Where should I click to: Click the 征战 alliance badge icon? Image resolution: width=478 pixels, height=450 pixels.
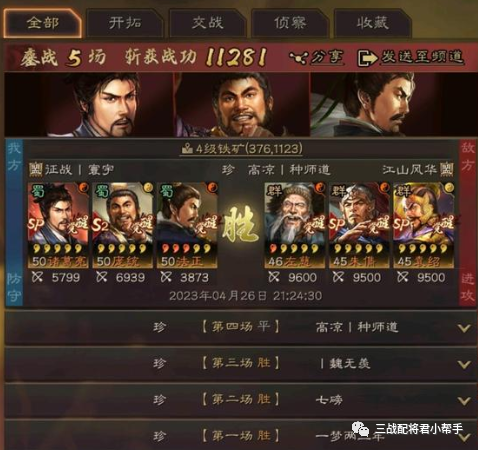point(35,170)
